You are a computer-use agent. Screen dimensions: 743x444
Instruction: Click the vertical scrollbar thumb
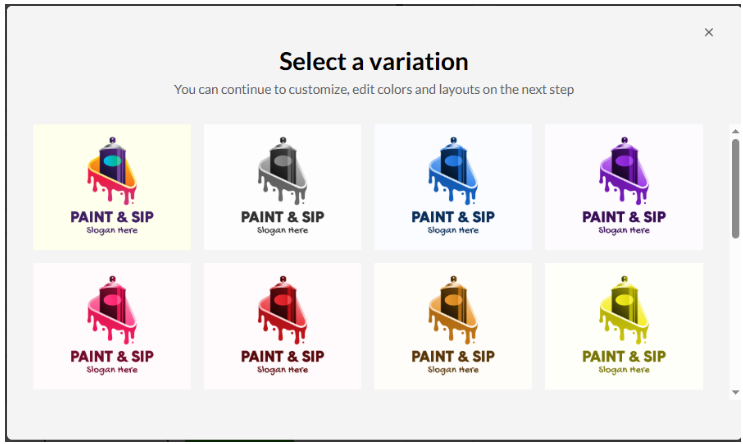pyautogui.click(x=735, y=188)
